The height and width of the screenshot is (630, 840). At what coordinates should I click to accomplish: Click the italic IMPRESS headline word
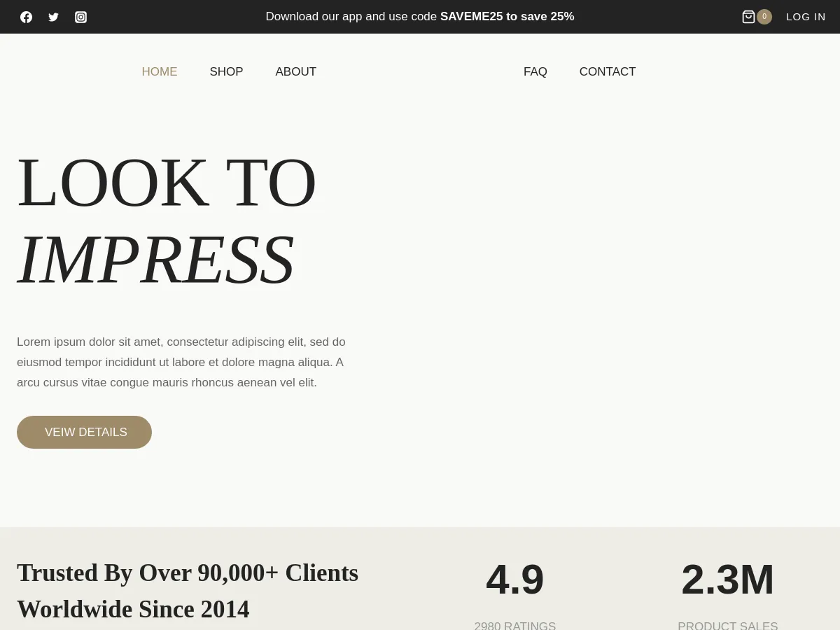point(155,260)
